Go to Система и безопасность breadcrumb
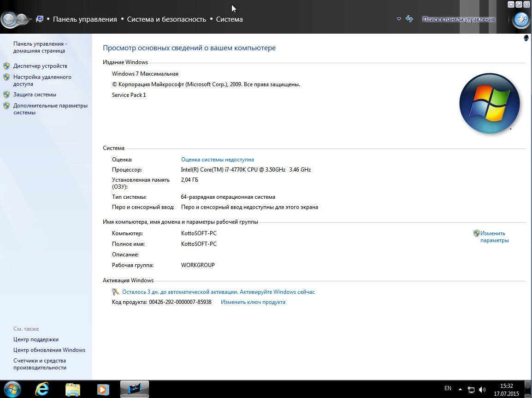The width and height of the screenshot is (532, 398). (x=166, y=19)
